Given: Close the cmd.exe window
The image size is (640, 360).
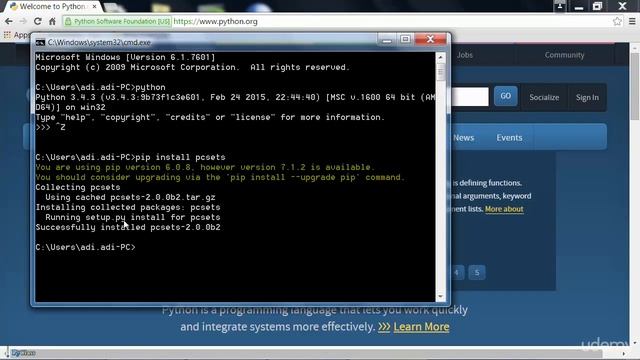Looking at the screenshot, I should 430,39.
